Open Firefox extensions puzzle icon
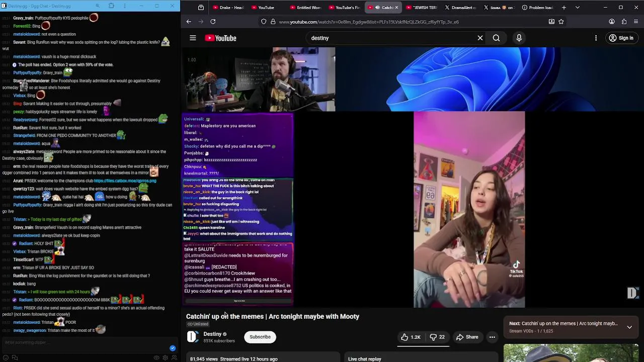 tap(624, 22)
